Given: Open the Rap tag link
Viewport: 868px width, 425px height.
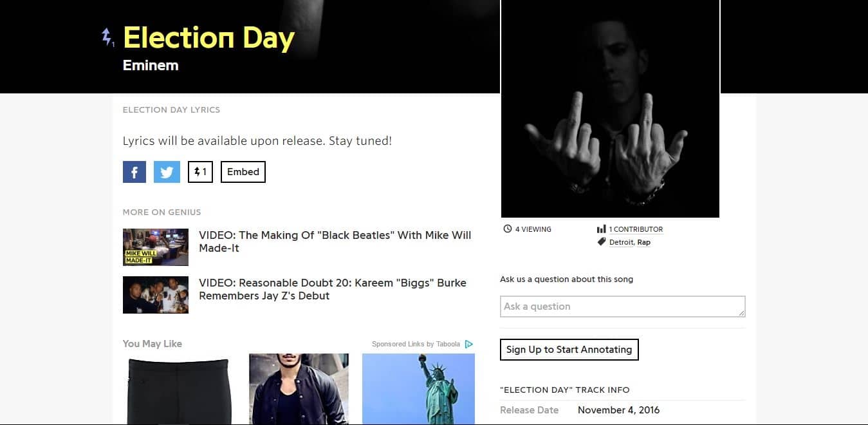Looking at the screenshot, I should 643,243.
